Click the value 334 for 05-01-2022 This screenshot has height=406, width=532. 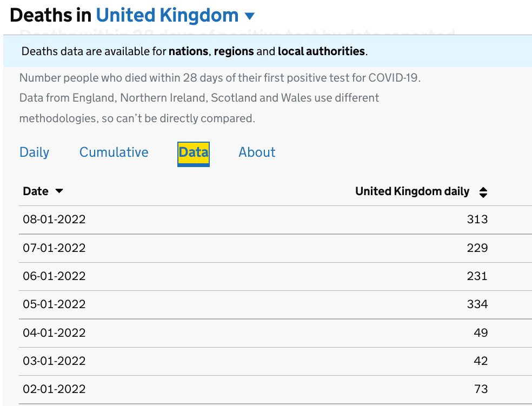tap(477, 304)
